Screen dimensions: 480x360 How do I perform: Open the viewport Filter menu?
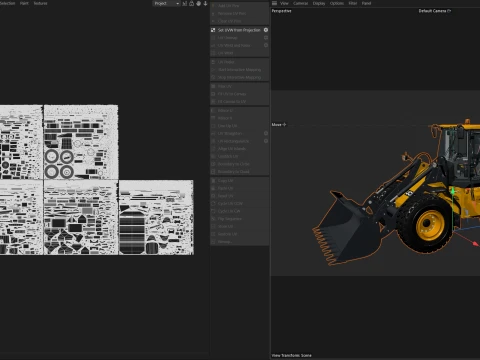coord(353,3)
